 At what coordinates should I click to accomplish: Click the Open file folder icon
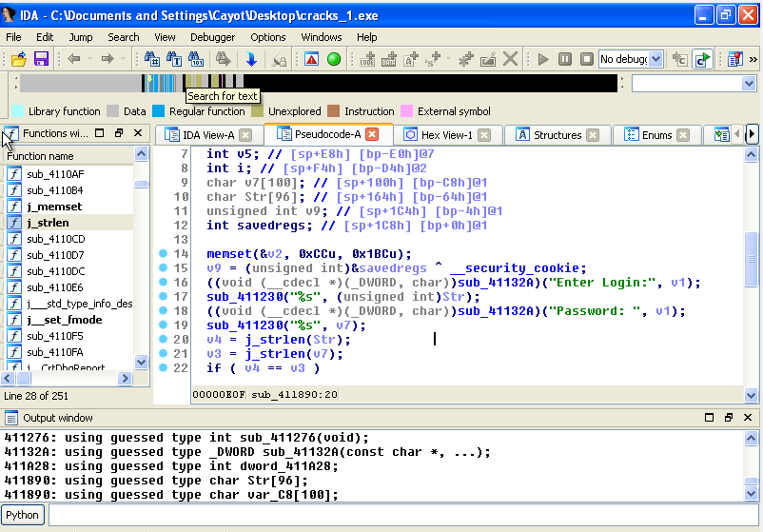[x=18, y=59]
